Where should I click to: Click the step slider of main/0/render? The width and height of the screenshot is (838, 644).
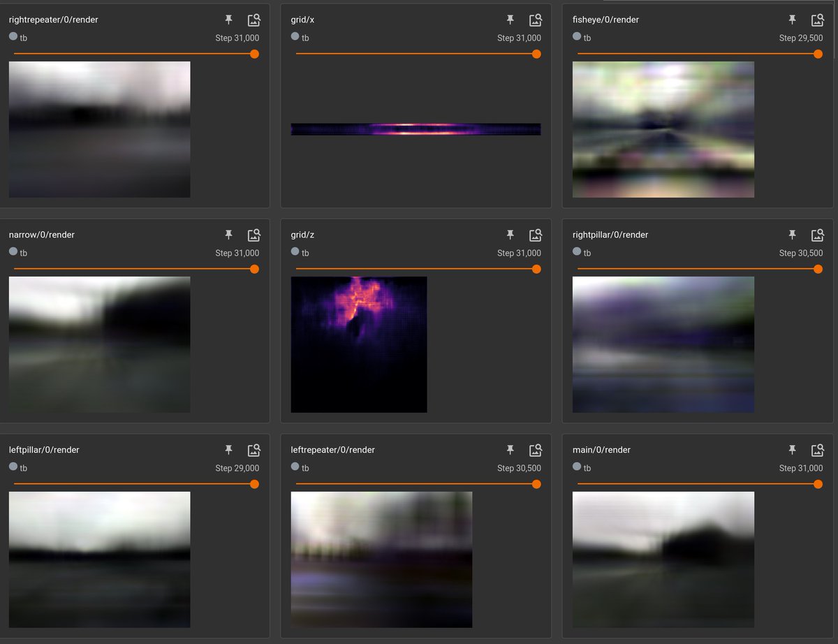click(700, 484)
